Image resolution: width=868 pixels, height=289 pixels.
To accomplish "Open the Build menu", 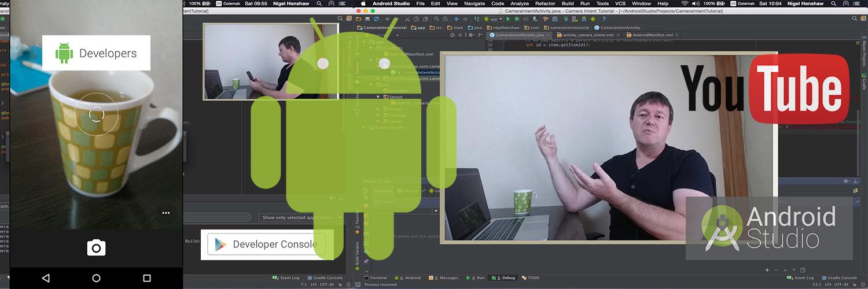I will 568,3.
